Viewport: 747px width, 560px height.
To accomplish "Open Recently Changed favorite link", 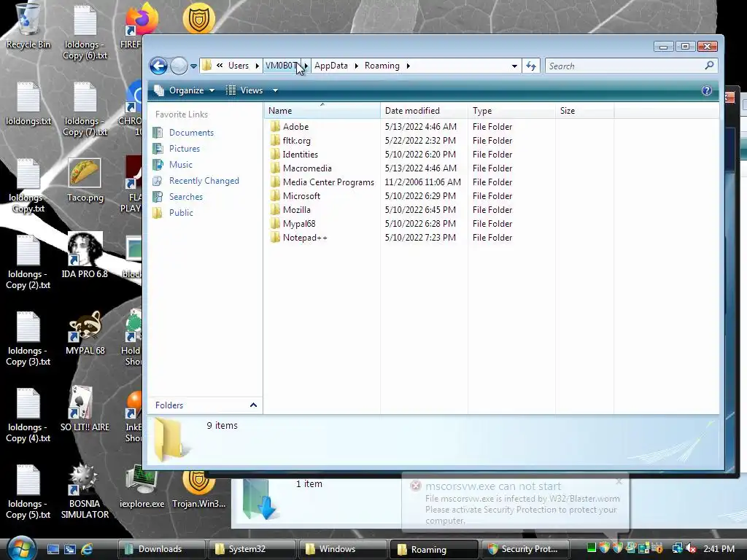I will (204, 181).
